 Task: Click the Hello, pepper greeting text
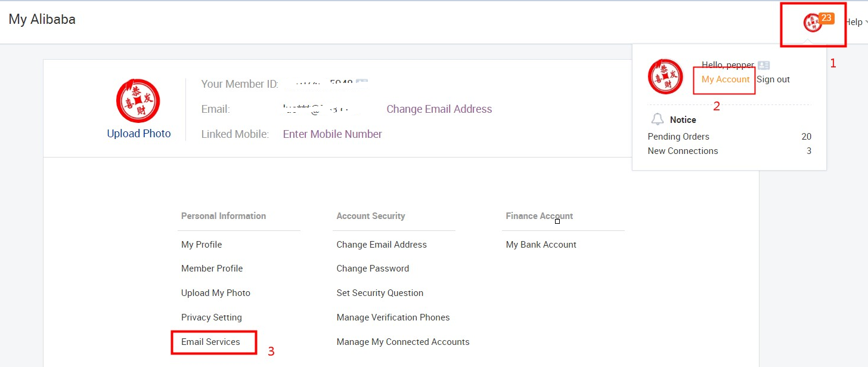(x=728, y=65)
